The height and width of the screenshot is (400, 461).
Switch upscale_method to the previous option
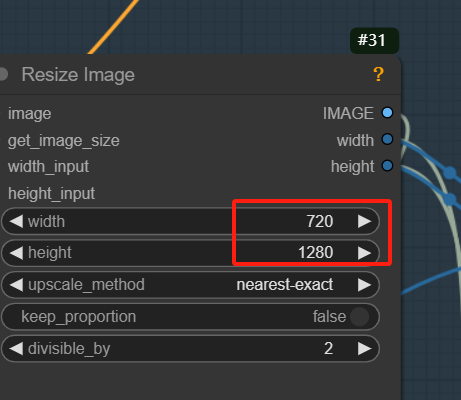pyautogui.click(x=16, y=285)
